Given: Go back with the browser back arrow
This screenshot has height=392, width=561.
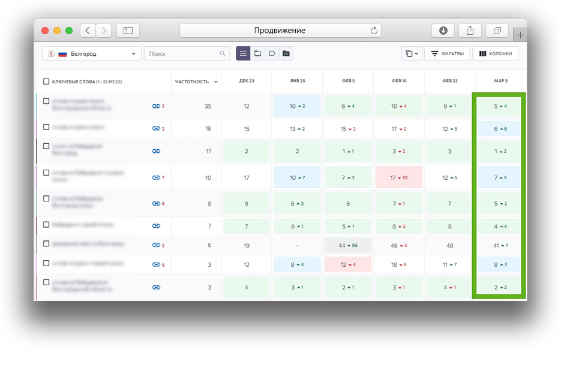Looking at the screenshot, I should (88, 31).
